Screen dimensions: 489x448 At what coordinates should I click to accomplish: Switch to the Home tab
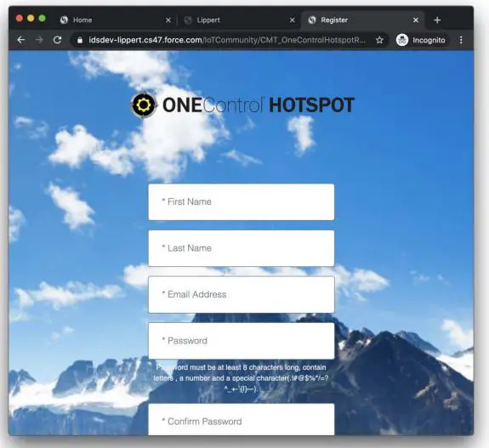click(x=116, y=20)
